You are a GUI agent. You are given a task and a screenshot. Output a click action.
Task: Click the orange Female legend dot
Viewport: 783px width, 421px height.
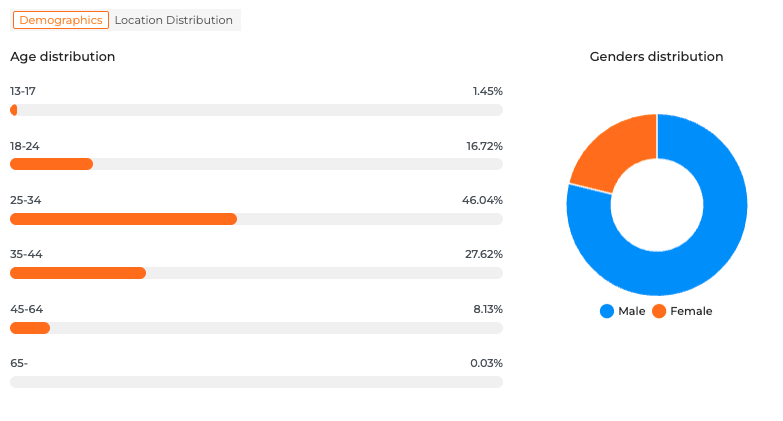[659, 311]
